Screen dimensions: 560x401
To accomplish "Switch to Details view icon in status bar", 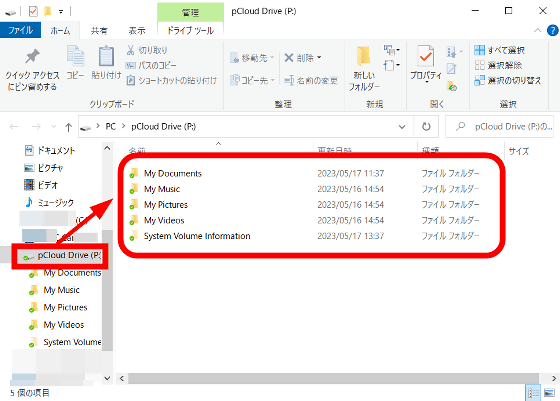I will point(533,393).
